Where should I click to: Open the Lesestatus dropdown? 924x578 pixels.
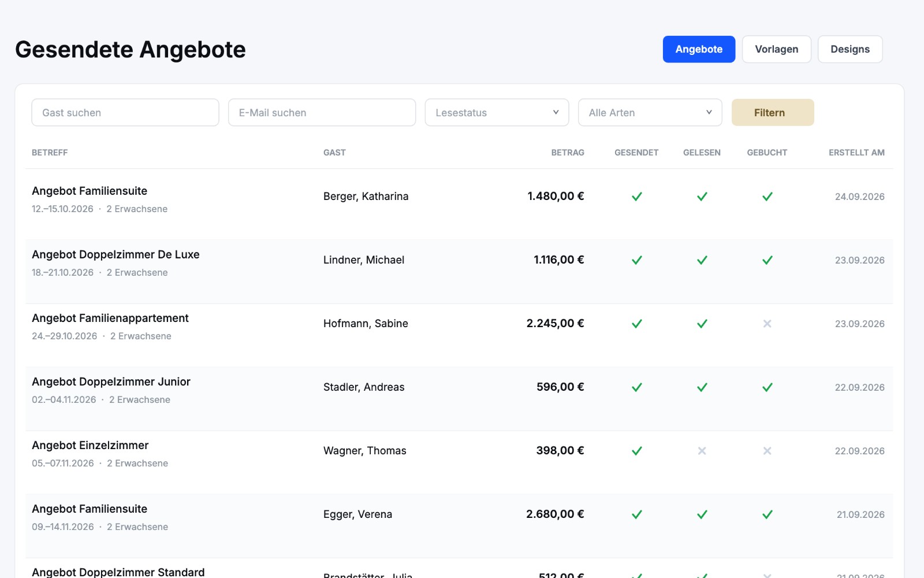pyautogui.click(x=497, y=112)
